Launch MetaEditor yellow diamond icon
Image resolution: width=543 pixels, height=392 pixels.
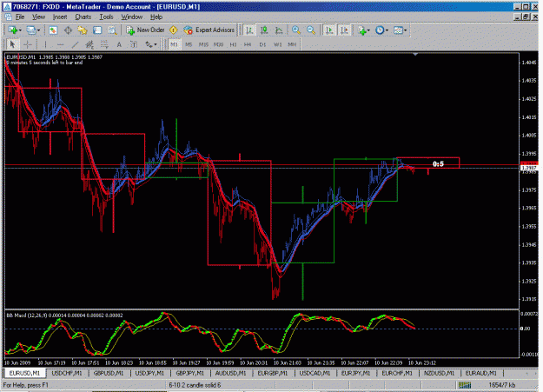pyautogui.click(x=174, y=30)
